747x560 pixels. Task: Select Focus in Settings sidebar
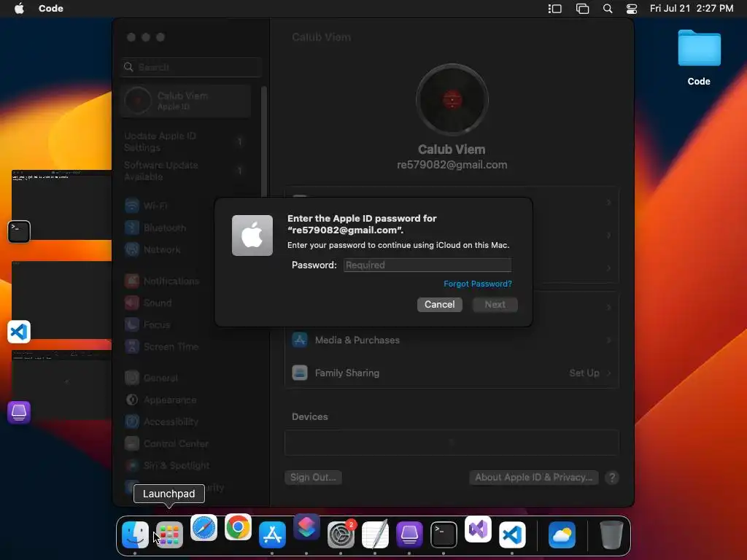pyautogui.click(x=185, y=324)
